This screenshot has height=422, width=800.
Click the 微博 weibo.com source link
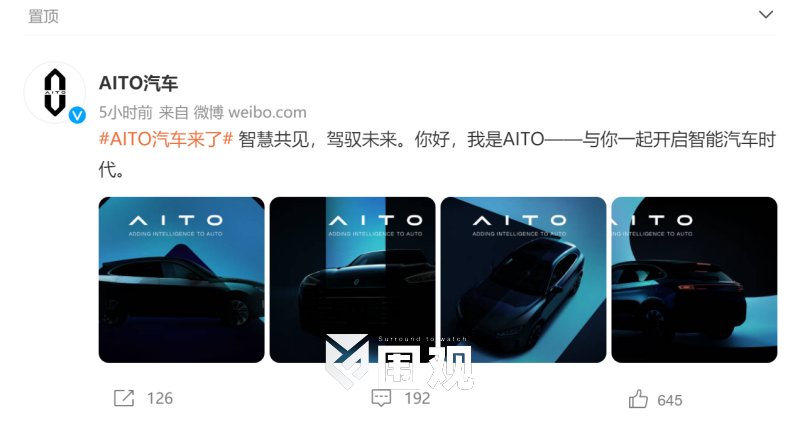tap(250, 112)
